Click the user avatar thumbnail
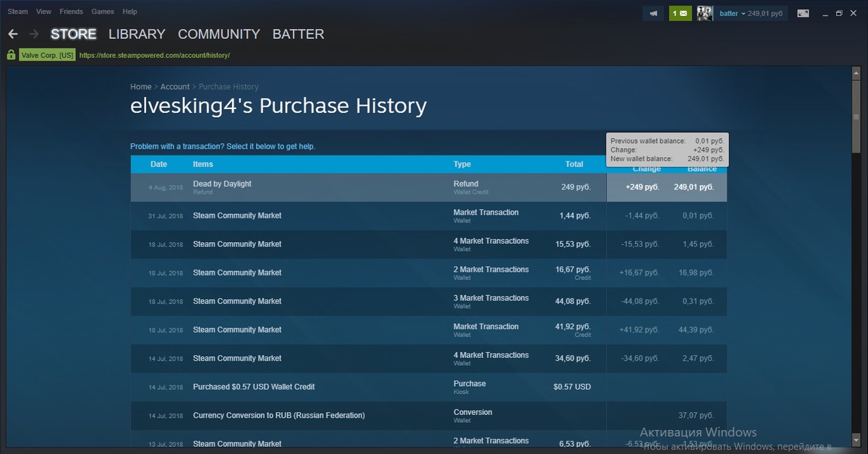 (x=705, y=13)
